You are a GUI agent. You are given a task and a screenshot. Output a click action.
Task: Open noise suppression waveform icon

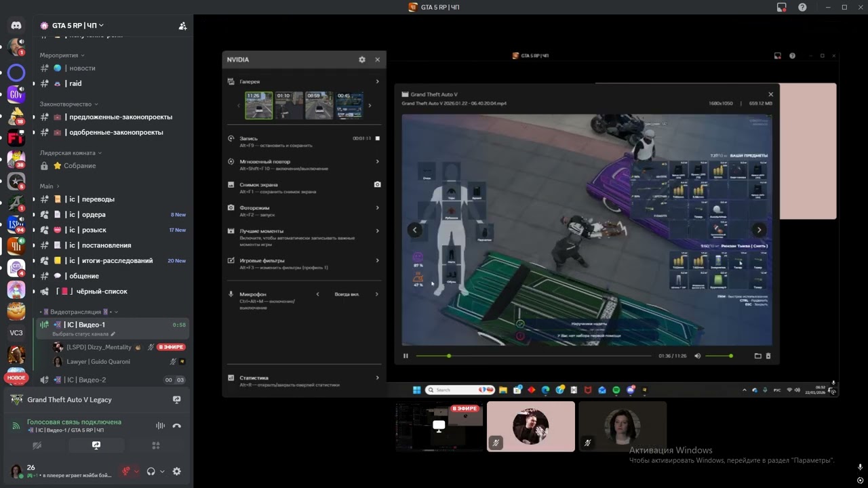160,426
